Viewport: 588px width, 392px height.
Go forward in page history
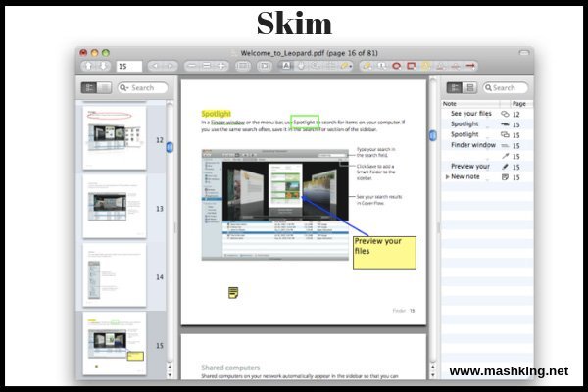point(170,66)
